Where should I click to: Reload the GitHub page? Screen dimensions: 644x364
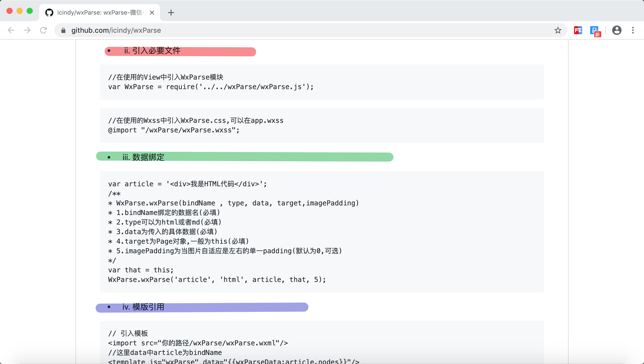point(43,30)
